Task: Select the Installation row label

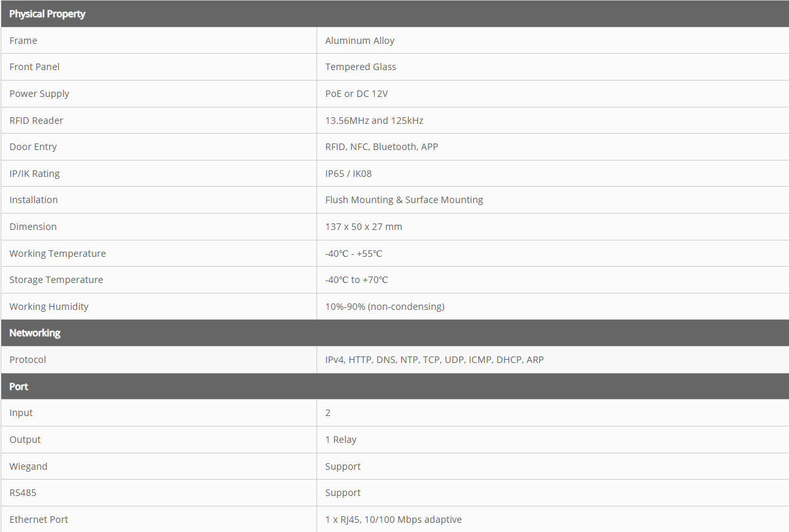Action: 33,200
